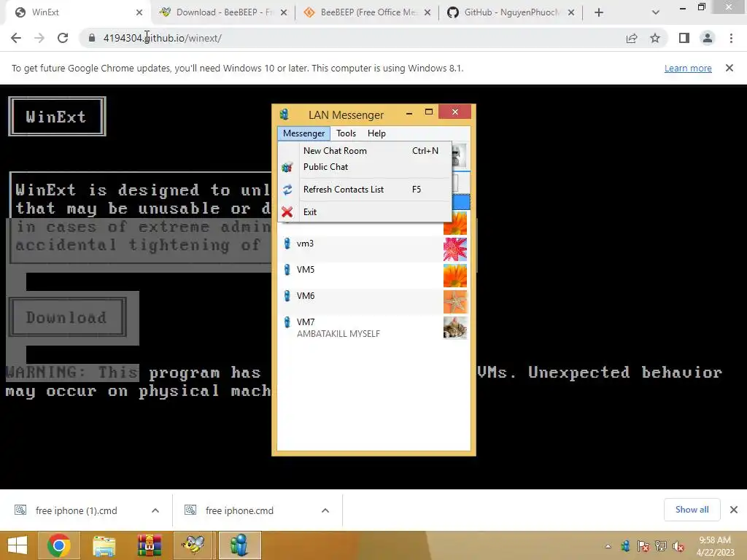Close the GitHub tab
Image resolution: width=747 pixels, height=560 pixels.
point(571,12)
